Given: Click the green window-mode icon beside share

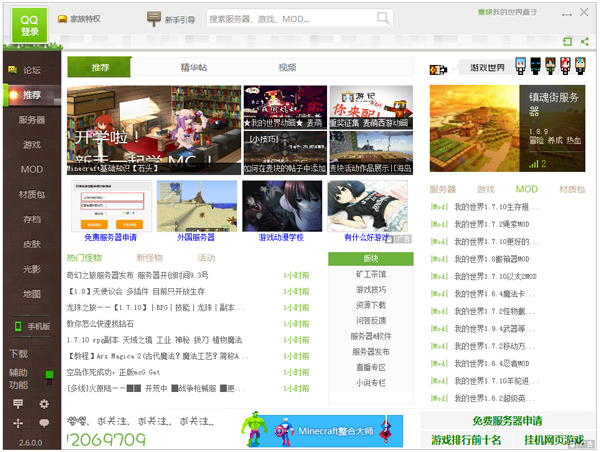Looking at the screenshot, I should click(x=567, y=41).
